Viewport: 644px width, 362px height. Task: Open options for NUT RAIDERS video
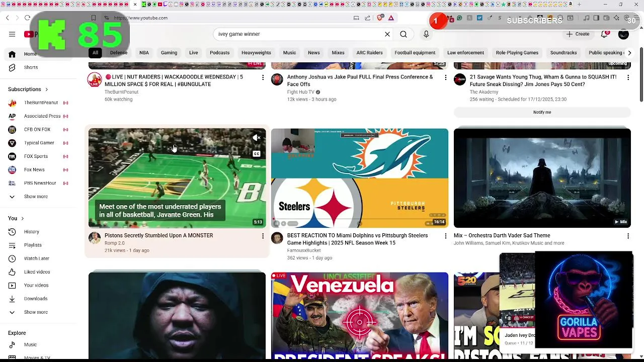click(263, 77)
